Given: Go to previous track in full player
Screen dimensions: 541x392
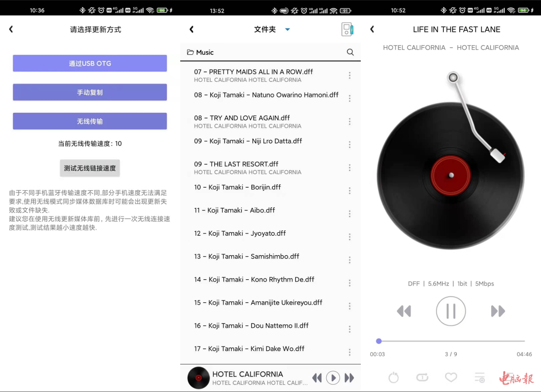Looking at the screenshot, I should (404, 311).
